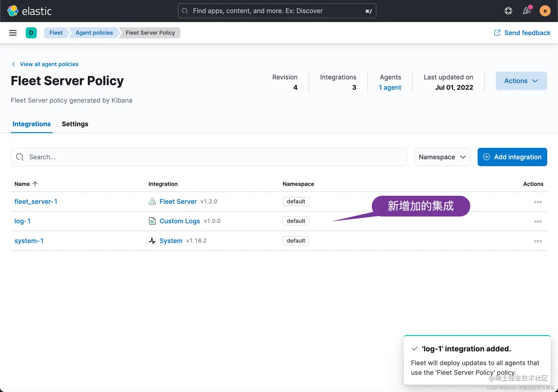Click version text v1.16.2
Viewport: 558px width, 392px height.
[x=196, y=241]
